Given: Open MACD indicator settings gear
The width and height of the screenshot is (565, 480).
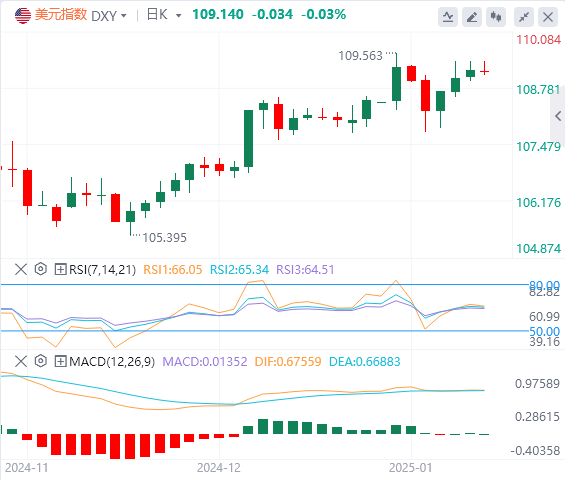Looking at the screenshot, I should (x=41, y=361).
